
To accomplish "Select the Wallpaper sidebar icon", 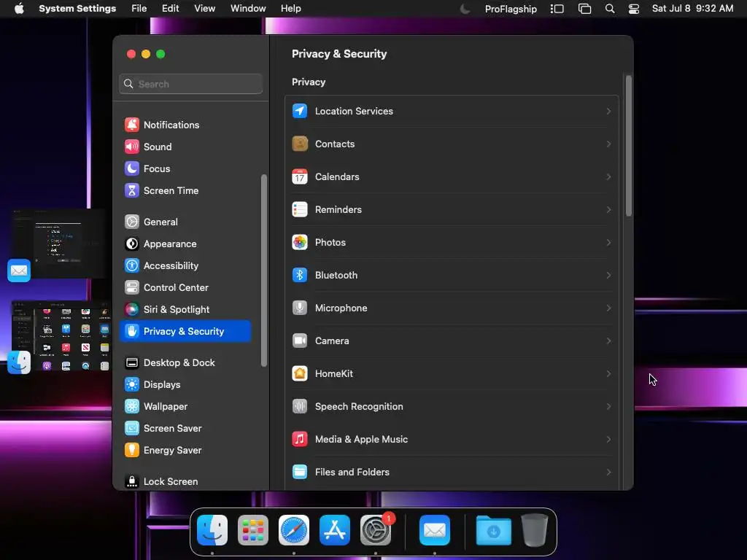I will [132, 406].
